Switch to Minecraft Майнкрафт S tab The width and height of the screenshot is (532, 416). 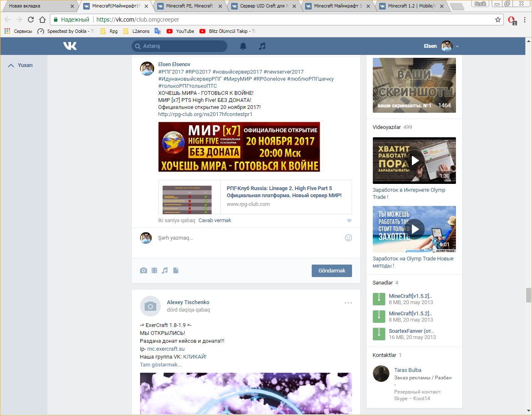point(337,6)
